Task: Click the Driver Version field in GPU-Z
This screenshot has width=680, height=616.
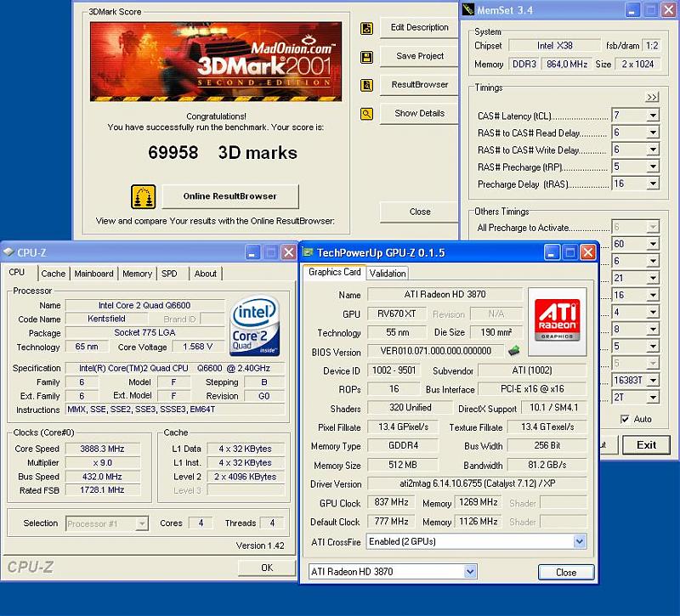Action: click(x=477, y=483)
